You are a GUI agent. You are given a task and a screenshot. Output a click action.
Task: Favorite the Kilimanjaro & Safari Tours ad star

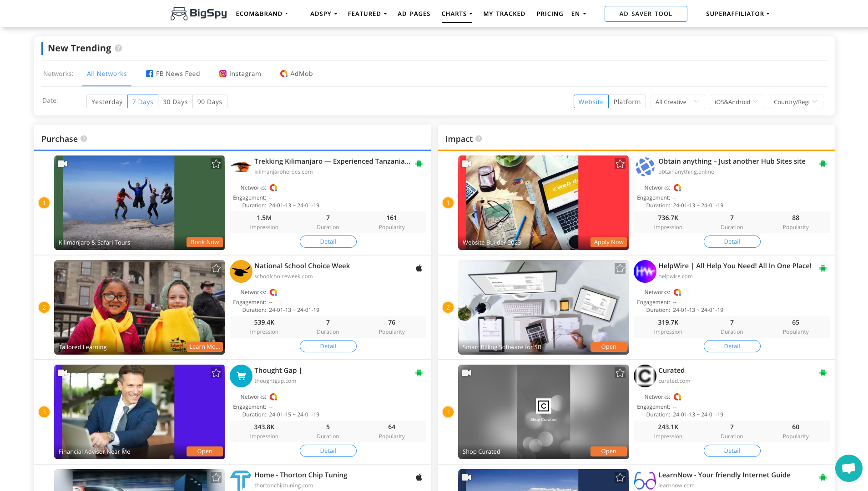click(x=216, y=164)
